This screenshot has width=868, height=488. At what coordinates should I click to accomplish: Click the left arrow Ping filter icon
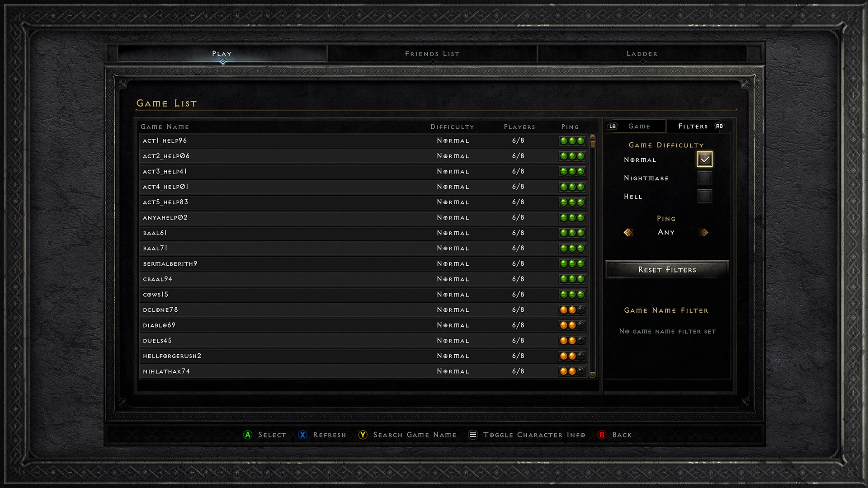[628, 232]
